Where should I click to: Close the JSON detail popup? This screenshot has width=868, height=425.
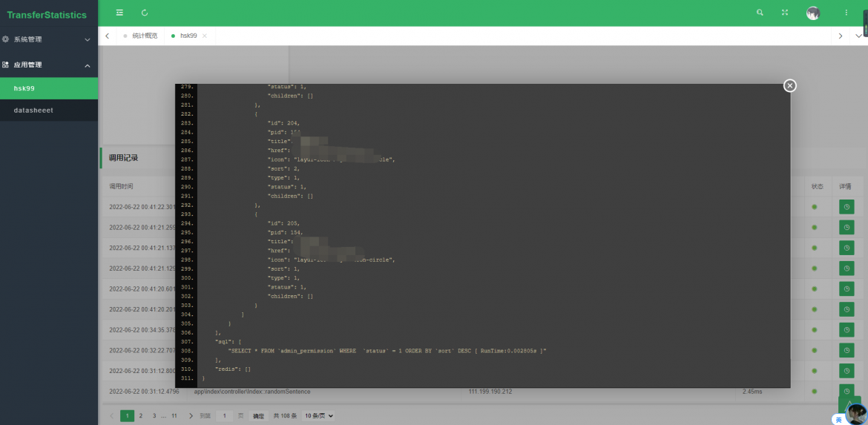pyautogui.click(x=790, y=85)
